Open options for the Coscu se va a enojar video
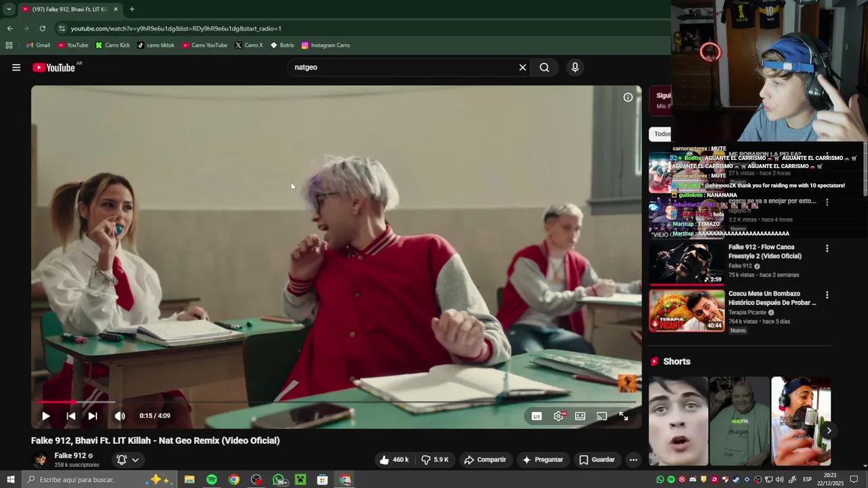This screenshot has height=488, width=868. click(x=827, y=202)
